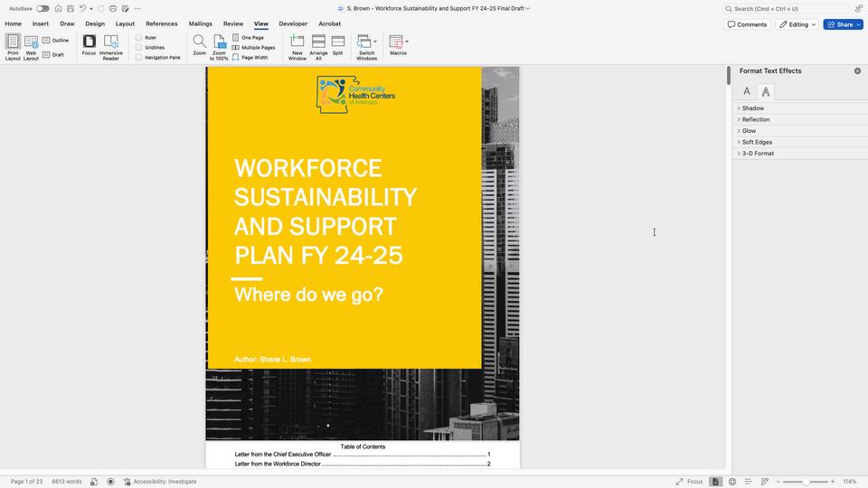
Task: Select the Text Fill & Outline icon
Action: [747, 91]
